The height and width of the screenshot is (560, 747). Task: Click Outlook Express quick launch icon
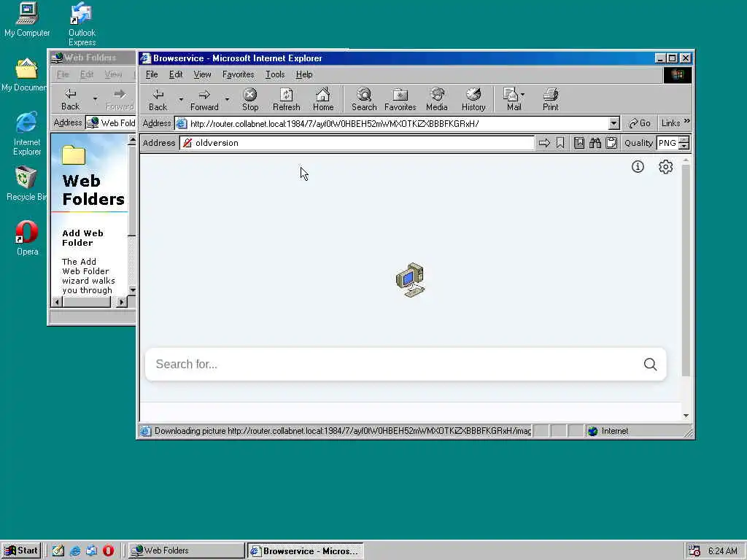point(91,551)
